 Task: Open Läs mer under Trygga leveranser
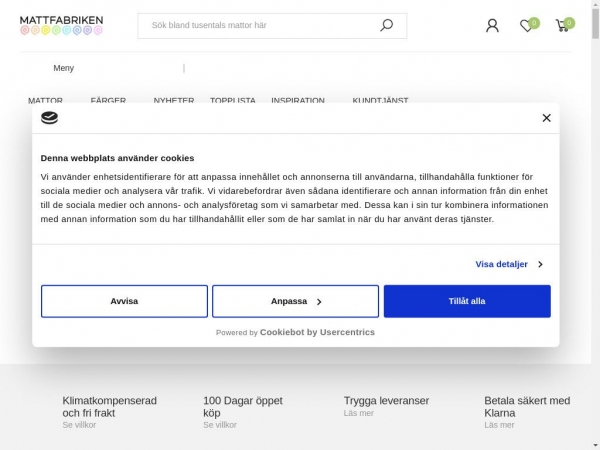359,413
